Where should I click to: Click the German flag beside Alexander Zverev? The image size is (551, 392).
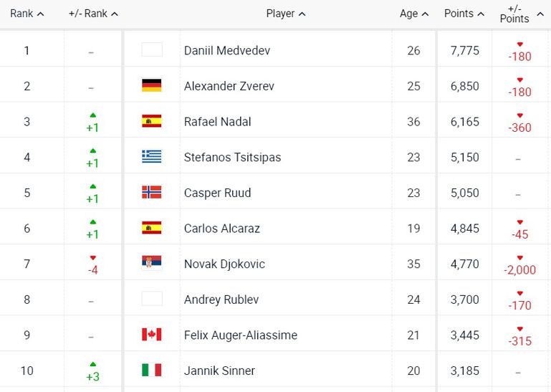pyautogui.click(x=151, y=85)
